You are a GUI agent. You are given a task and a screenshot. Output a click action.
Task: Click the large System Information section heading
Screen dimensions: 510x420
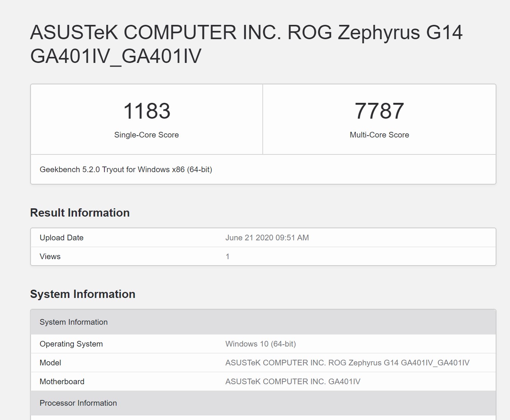coord(83,294)
